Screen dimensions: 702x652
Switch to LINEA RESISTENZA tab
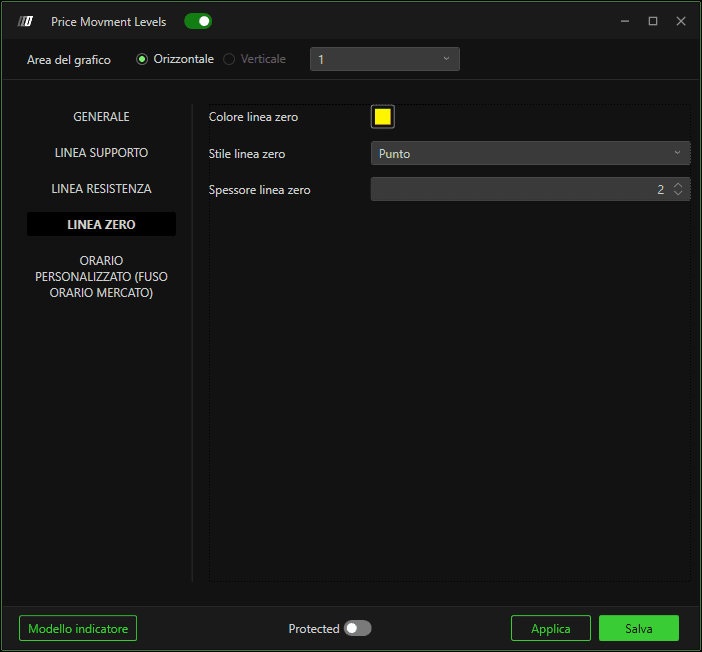[101, 189]
